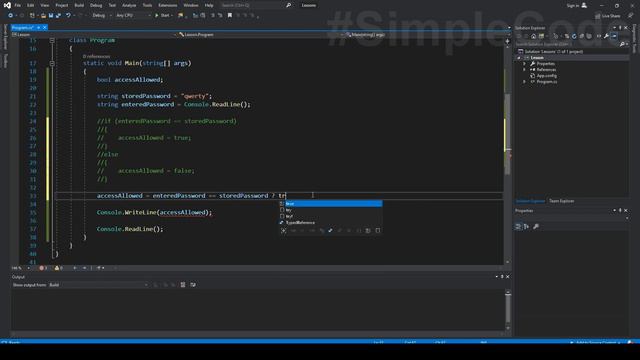Click the uncomment selection toolbar icon

point(220,16)
